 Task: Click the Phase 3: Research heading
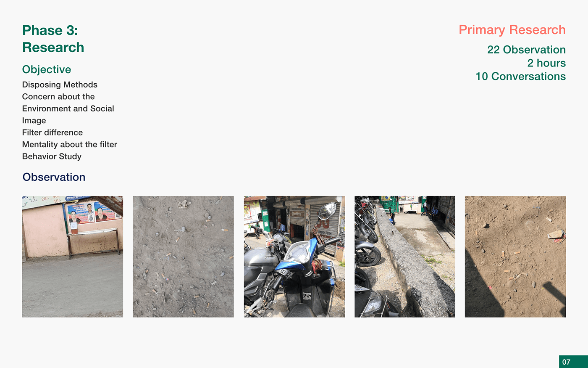53,39
